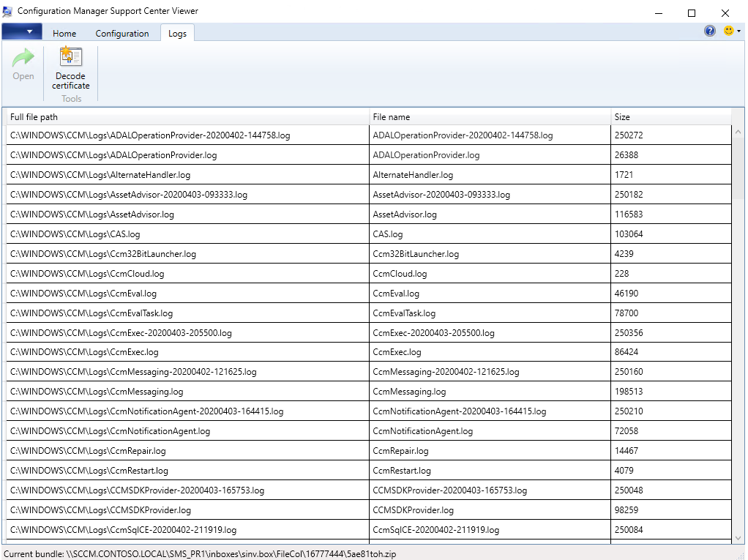The width and height of the screenshot is (748, 560).
Task: Select path C:\WINDOWS\CCM\Logs\CcmCloud.log
Action: click(87, 274)
